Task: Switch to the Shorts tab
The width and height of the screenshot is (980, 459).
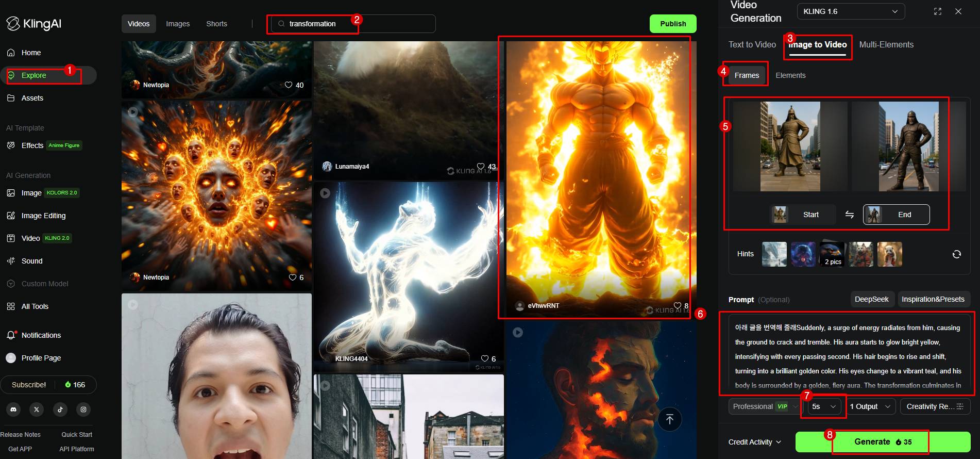Action: click(x=216, y=24)
